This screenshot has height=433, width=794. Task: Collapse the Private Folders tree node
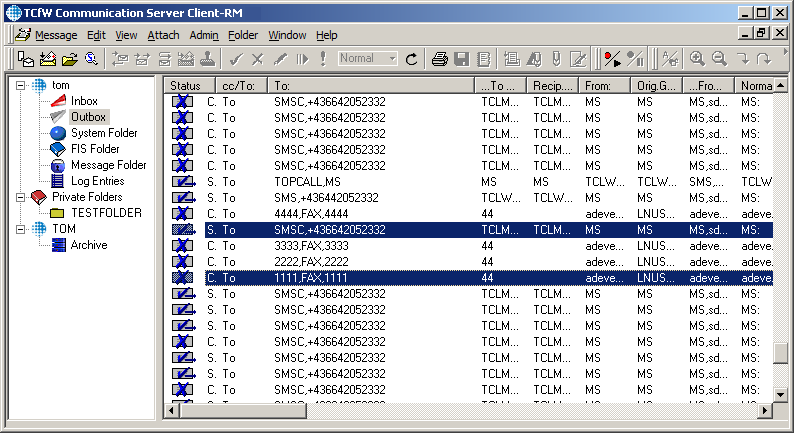pyautogui.click(x=20, y=197)
